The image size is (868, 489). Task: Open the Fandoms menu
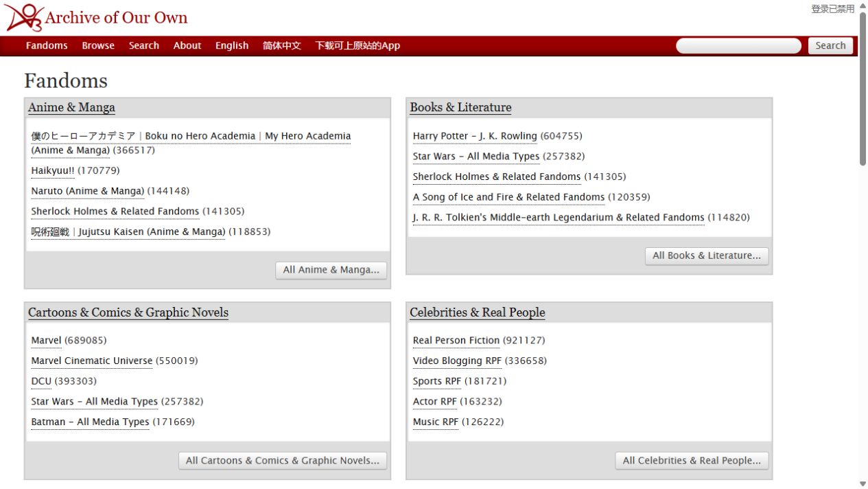47,45
